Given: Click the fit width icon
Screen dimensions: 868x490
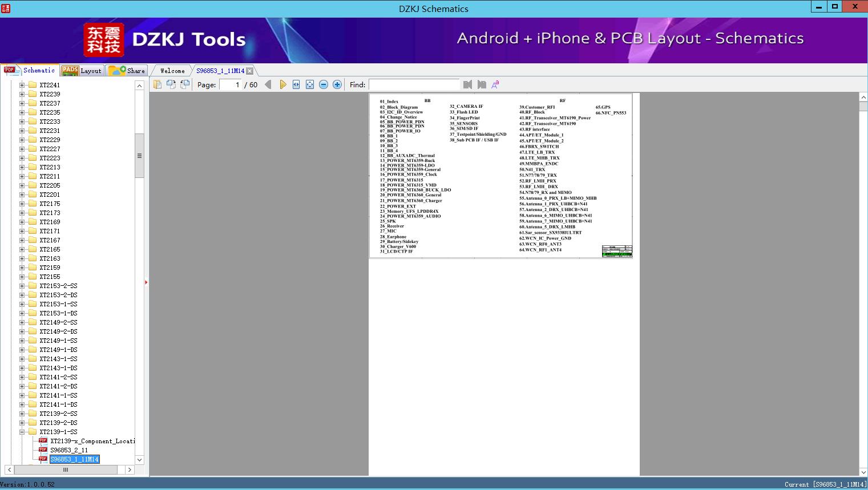Looking at the screenshot, I should (x=296, y=84).
